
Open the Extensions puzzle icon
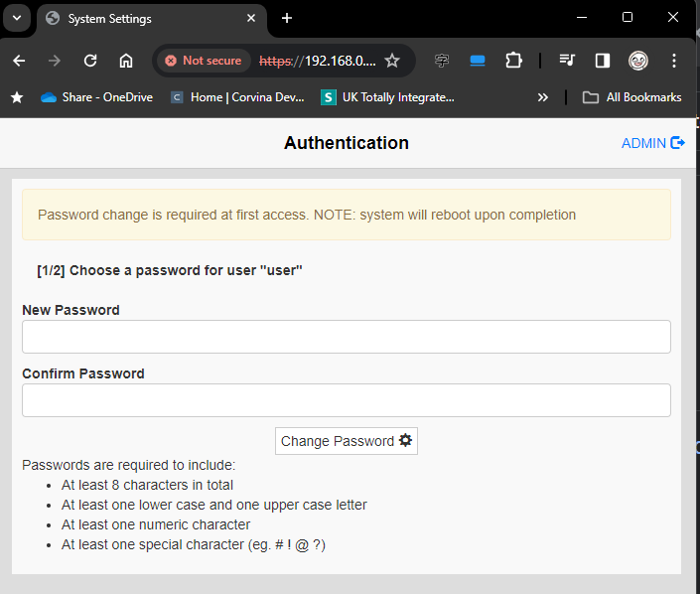tap(513, 61)
